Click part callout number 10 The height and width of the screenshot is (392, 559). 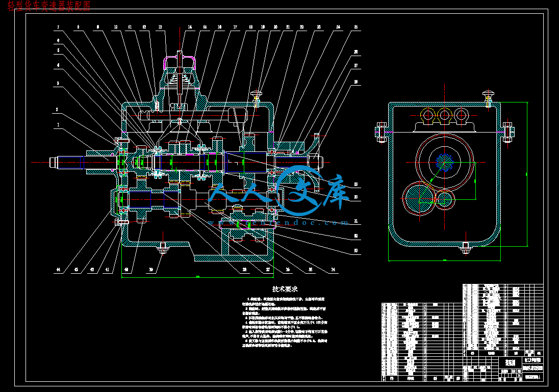click(115, 27)
